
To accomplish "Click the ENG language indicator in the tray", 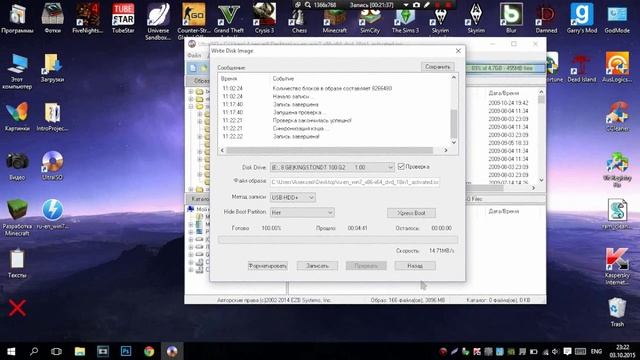I will tap(596, 351).
